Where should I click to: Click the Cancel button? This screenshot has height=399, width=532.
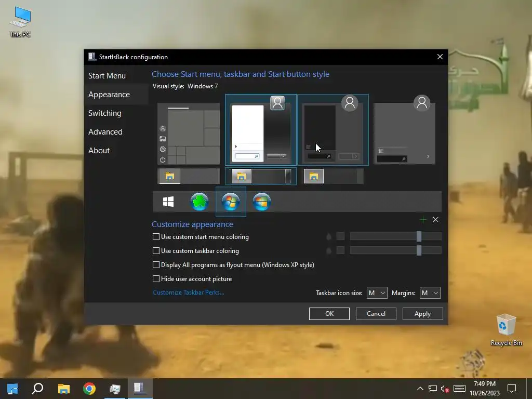click(x=376, y=314)
